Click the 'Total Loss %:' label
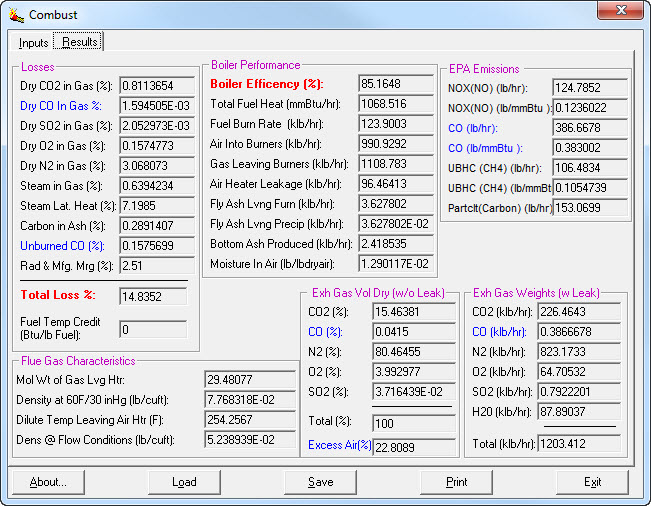Viewport: 651px width, 506px height. (x=58, y=295)
